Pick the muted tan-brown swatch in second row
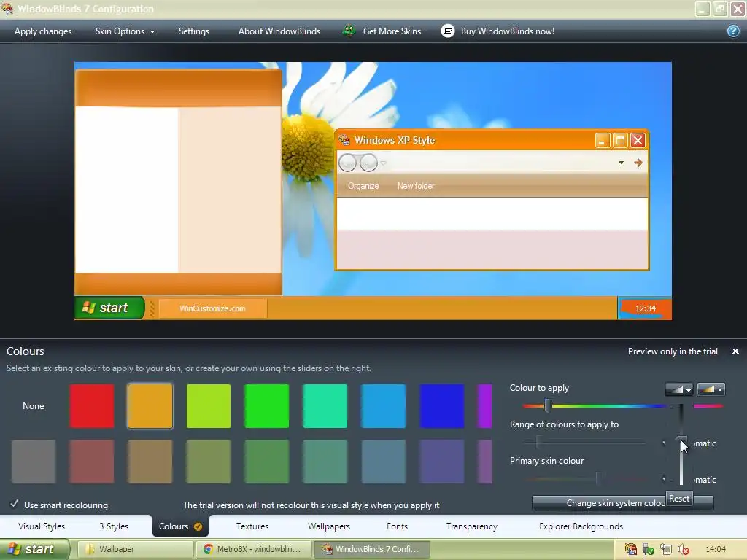Viewport: 747px width, 560px height. (x=150, y=462)
